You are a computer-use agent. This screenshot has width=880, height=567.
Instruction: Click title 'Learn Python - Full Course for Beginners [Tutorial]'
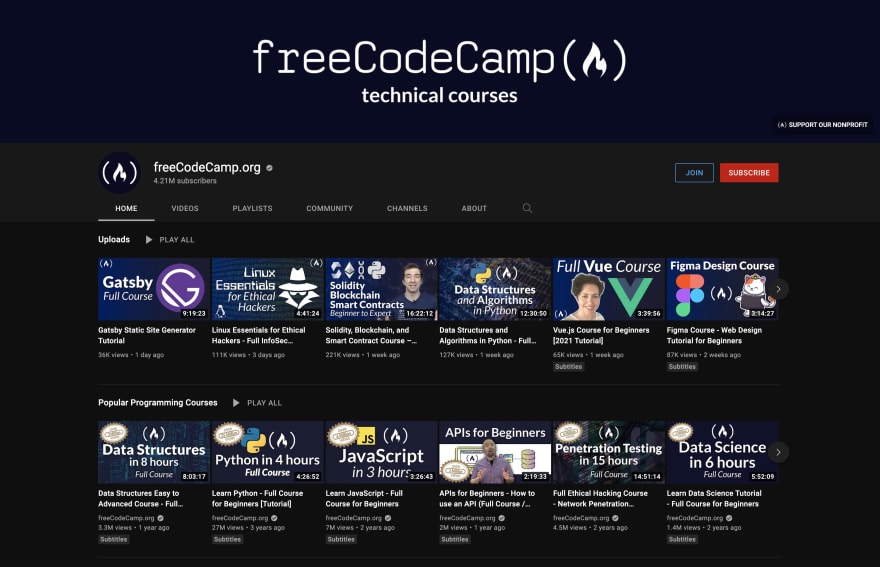(258, 499)
